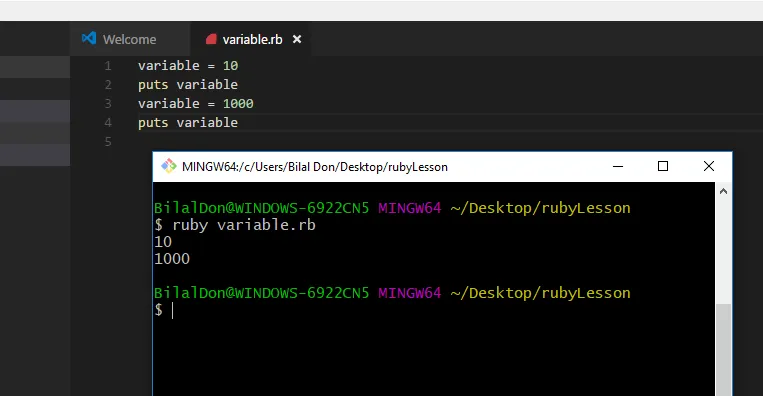Click the 'ruby variable.rb' command in terminal
The image size is (763, 396).
coord(244,225)
